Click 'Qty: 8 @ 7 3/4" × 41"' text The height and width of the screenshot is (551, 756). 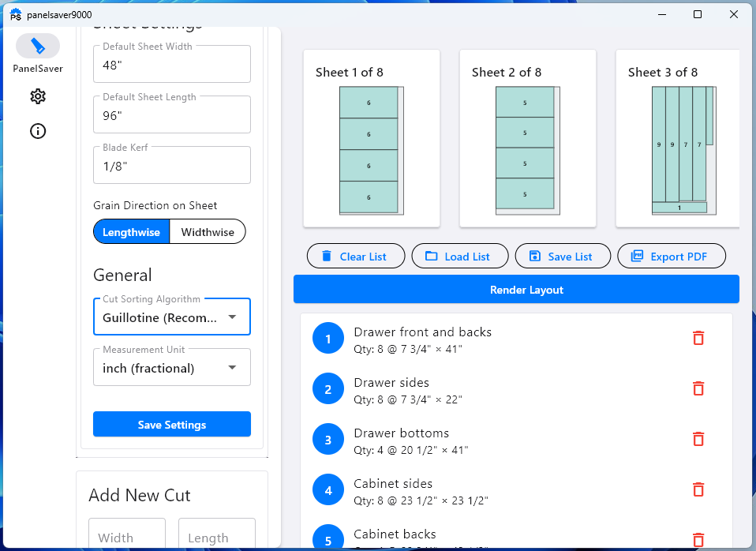[408, 350]
